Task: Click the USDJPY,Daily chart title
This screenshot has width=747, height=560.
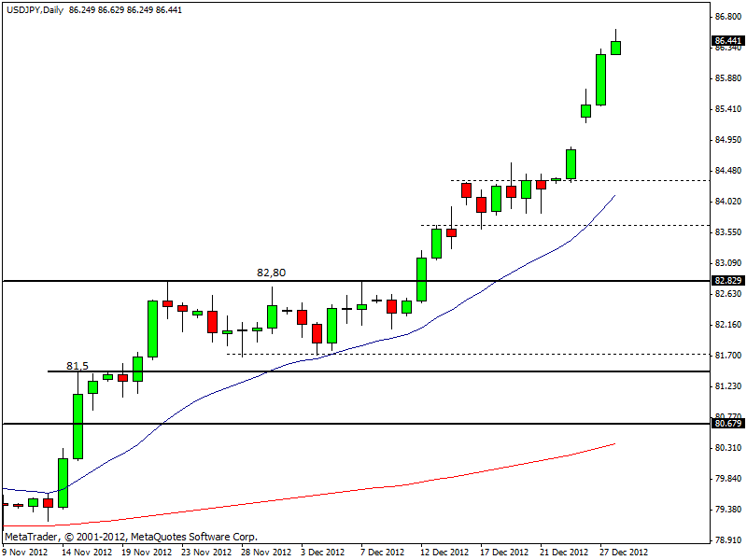Action: (33, 7)
